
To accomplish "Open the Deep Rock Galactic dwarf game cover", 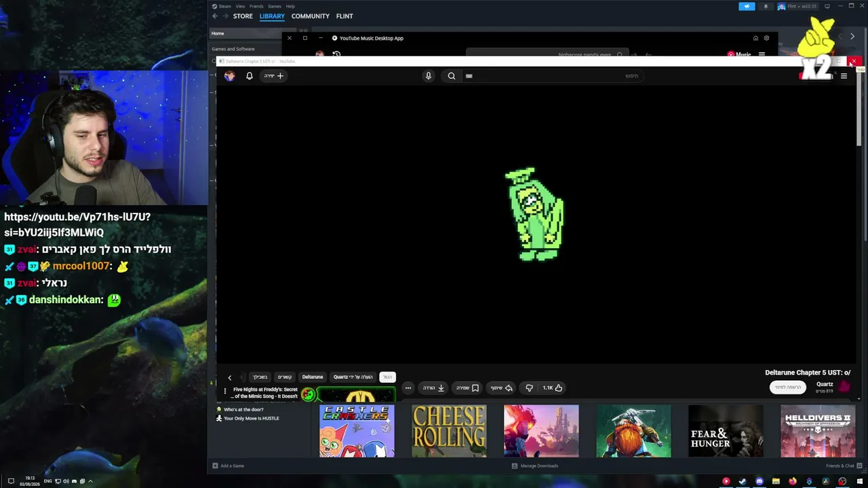I will click(633, 431).
